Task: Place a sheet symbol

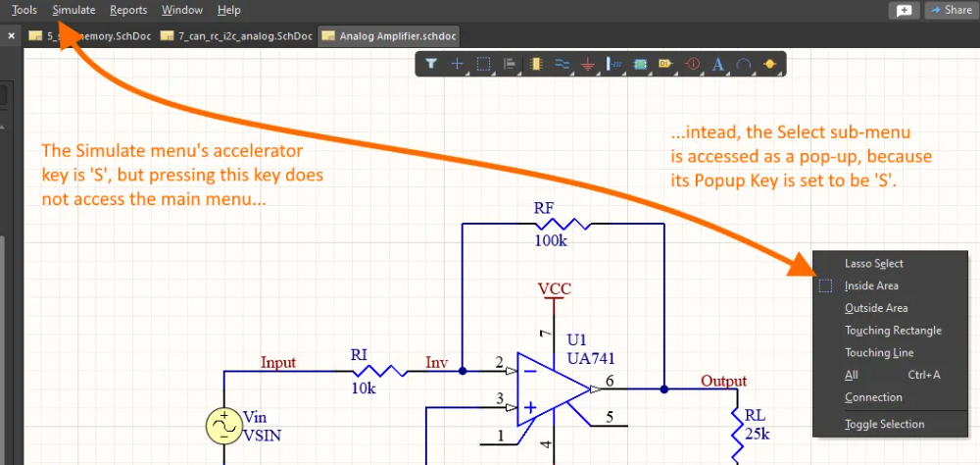Action: (x=639, y=64)
